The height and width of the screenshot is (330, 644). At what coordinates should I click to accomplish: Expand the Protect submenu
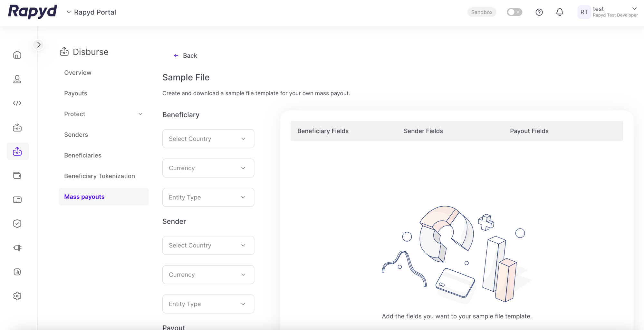140,114
